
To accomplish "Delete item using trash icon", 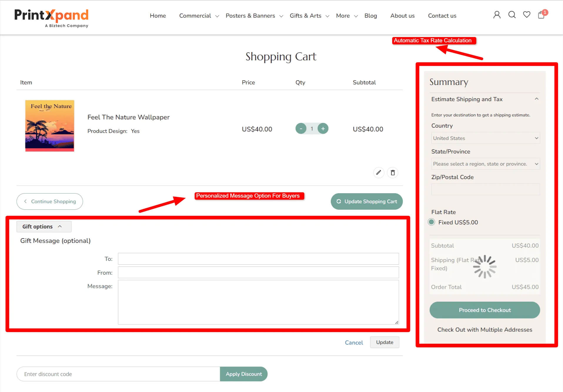I will tap(392, 173).
